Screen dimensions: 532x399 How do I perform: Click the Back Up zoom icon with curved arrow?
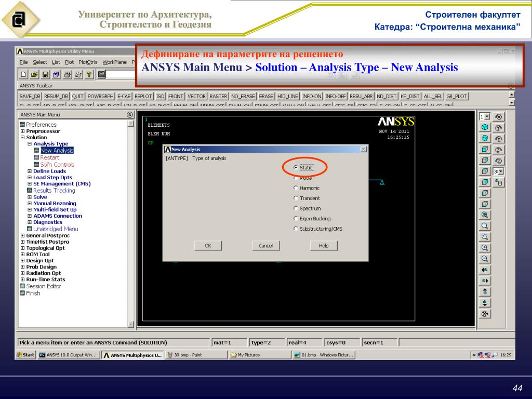coord(485,237)
